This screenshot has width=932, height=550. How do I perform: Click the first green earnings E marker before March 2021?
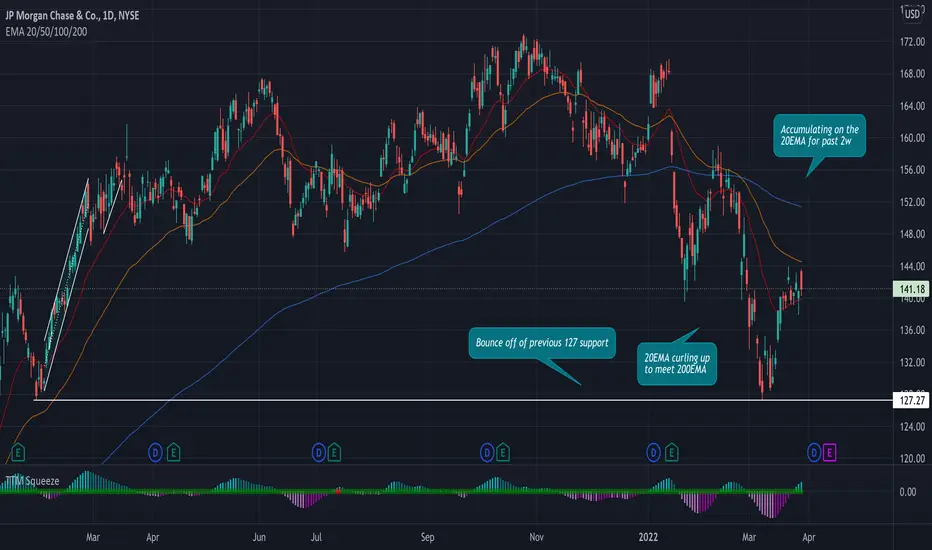(18, 453)
